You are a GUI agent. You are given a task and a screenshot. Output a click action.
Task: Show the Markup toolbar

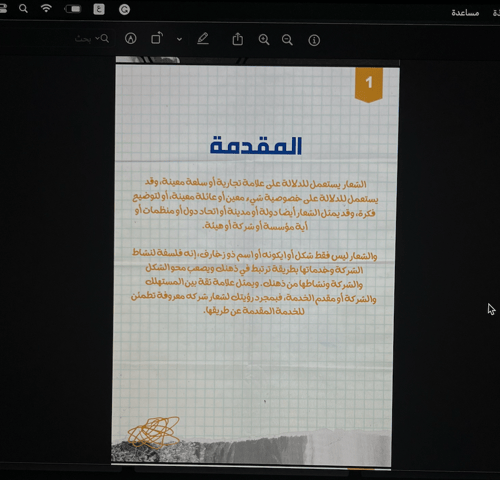130,39
